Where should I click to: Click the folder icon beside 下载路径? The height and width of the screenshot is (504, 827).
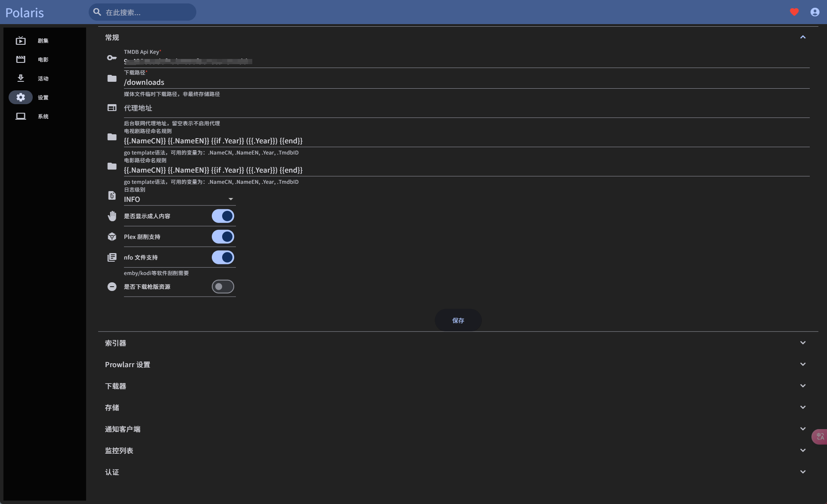pyautogui.click(x=112, y=78)
